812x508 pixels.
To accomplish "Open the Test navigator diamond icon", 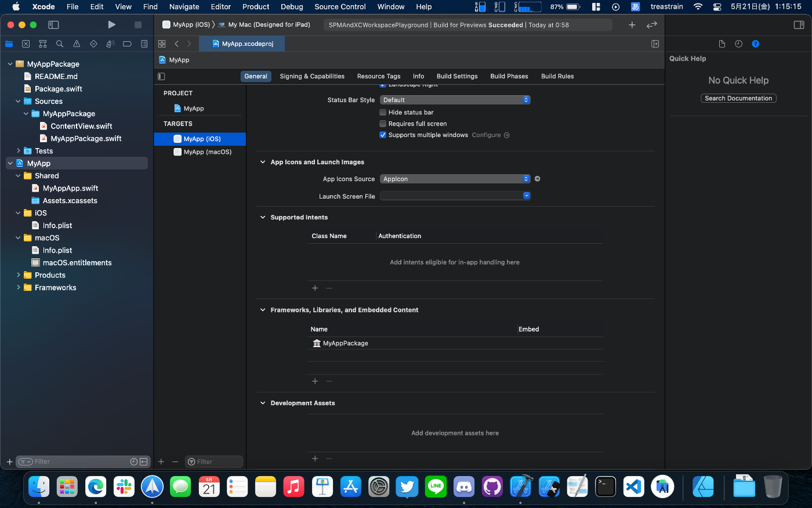I will [x=93, y=44].
